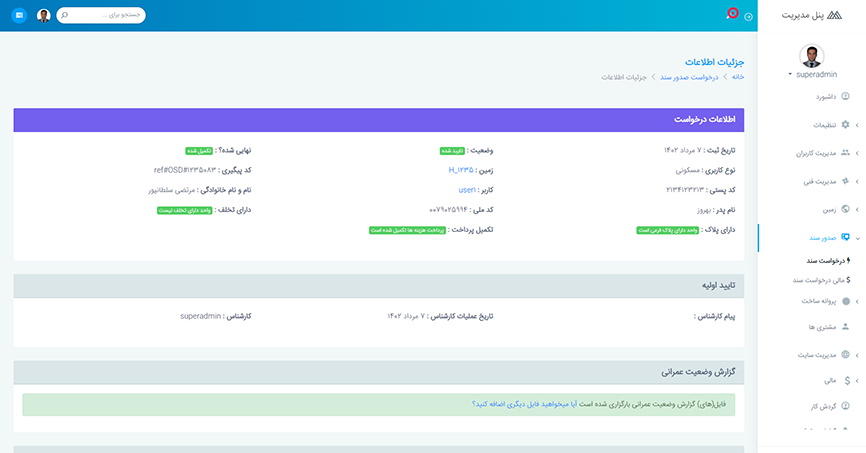Click the مدیریت کاربران users icon
This screenshot has width=866, height=453.
pyautogui.click(x=846, y=153)
